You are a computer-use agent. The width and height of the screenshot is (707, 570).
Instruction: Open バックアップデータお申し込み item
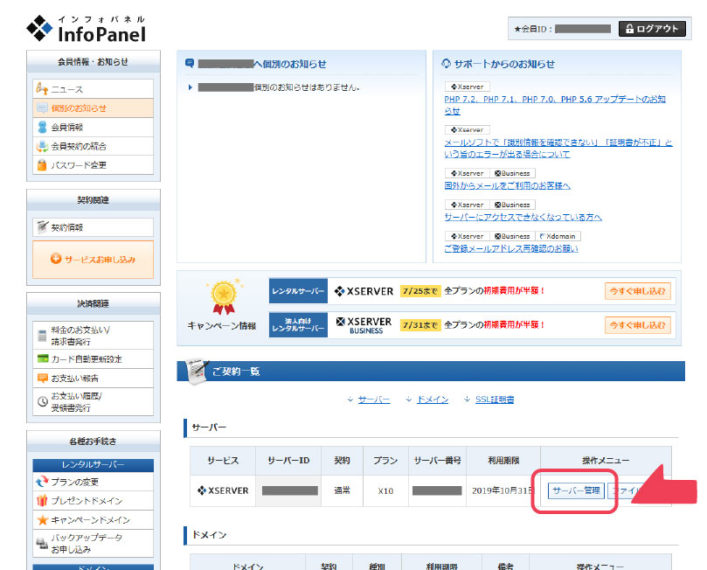click(93, 543)
